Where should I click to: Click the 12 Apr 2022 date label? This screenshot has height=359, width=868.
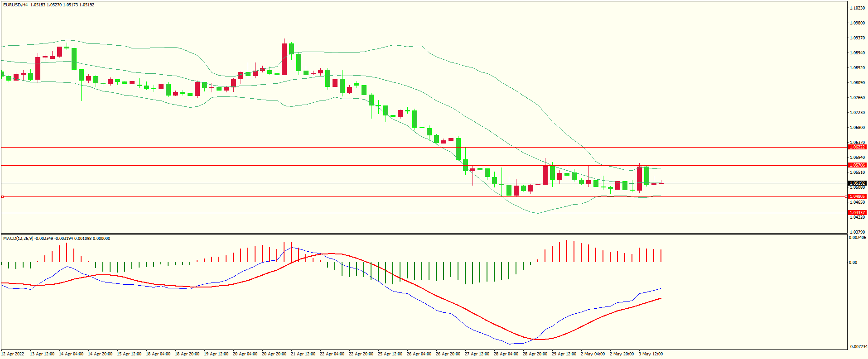[x=12, y=354]
